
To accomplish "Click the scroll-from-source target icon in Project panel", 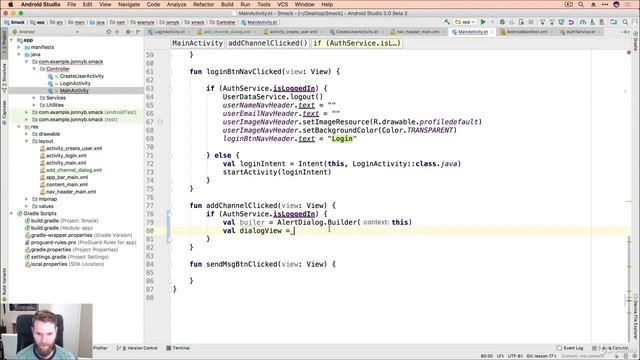I will tap(109, 31).
